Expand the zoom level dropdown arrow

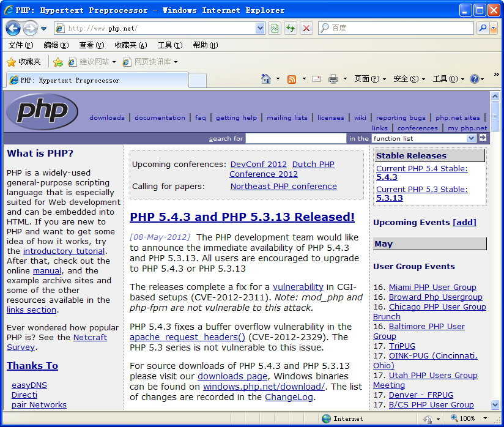click(485, 418)
